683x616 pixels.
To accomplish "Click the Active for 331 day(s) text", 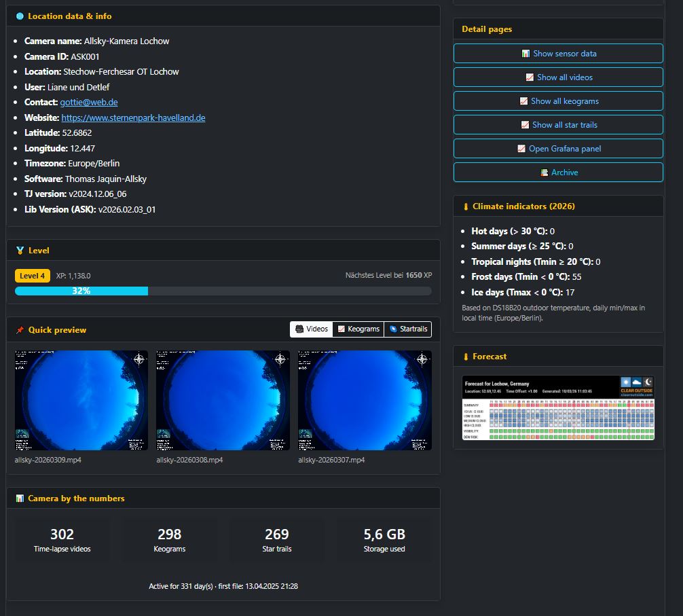I will pyautogui.click(x=181, y=586).
